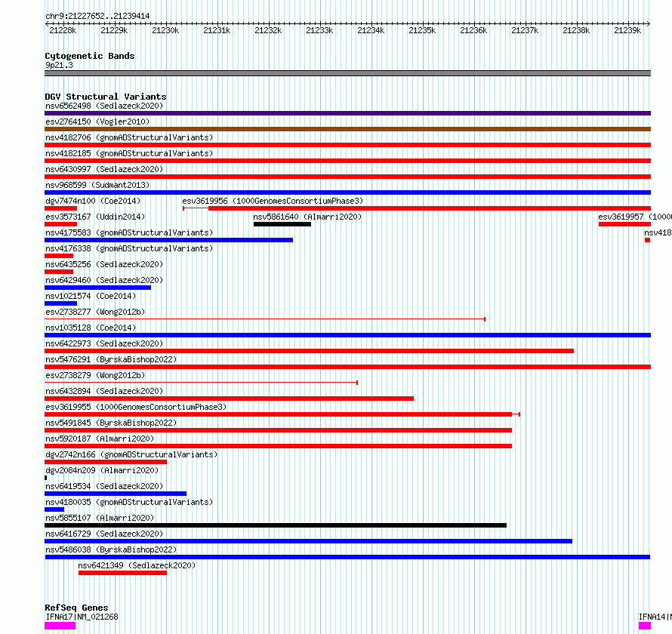Screen dimensions: 672x634
Task: Click the nsv6562498 (Sedlazeck2020) variant label
Action: pyautogui.click(x=104, y=106)
